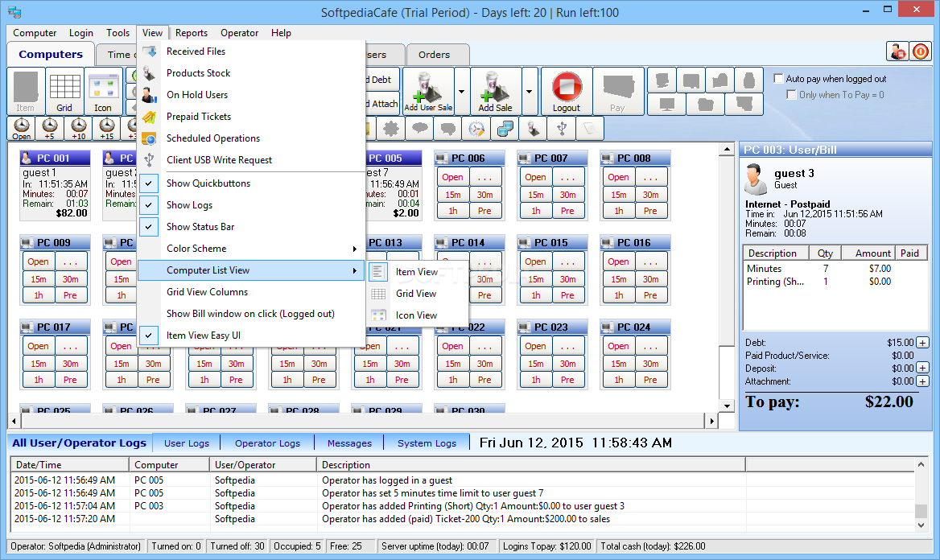This screenshot has width=940, height=560.
Task: Add 10 minutes with the +10 quickbutton
Action: (78, 128)
